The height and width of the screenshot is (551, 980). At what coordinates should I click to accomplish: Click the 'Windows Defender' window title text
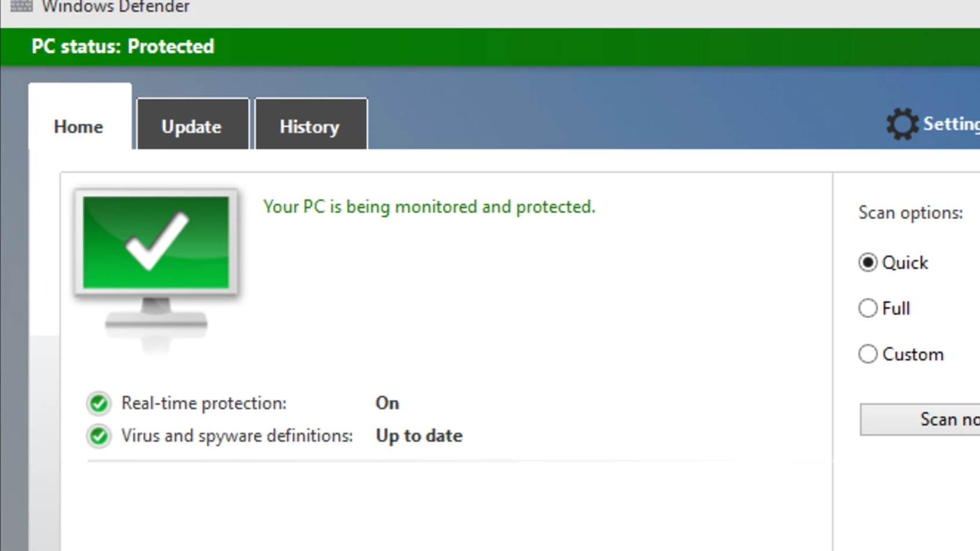(115, 6)
